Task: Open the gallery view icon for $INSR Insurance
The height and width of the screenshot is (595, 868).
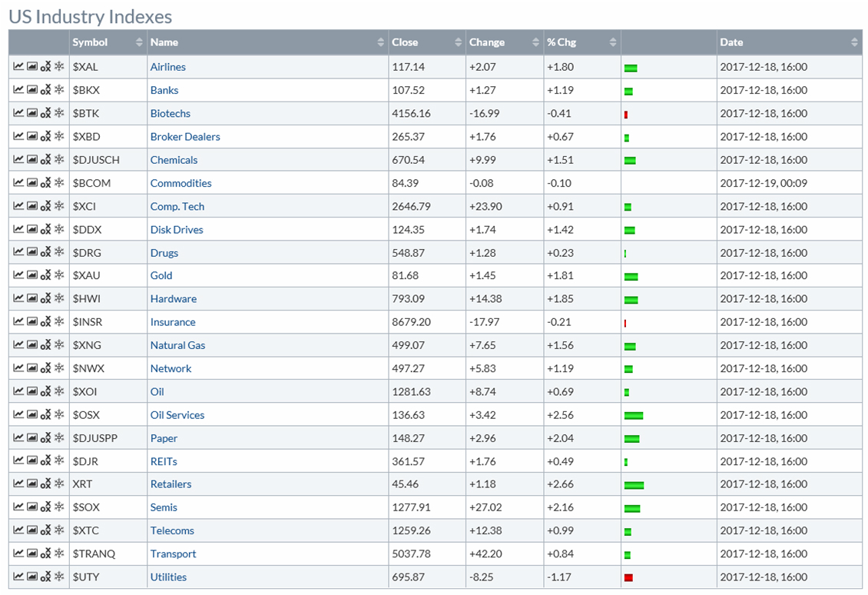Action: (x=32, y=322)
